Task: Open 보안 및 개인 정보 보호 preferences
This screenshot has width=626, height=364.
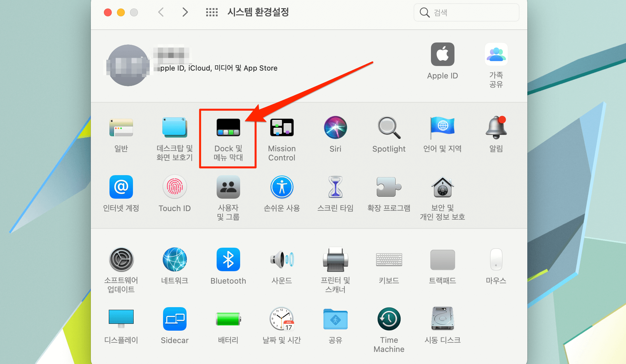Action: pyautogui.click(x=442, y=187)
